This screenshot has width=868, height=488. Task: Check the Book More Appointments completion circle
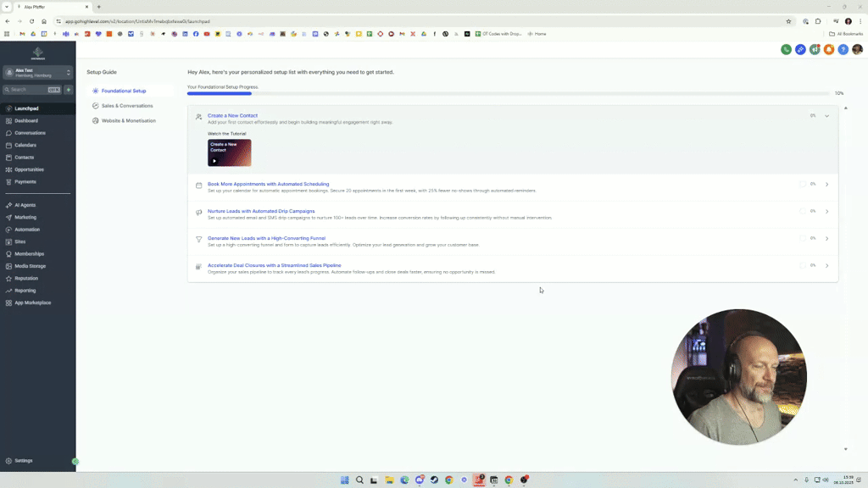803,184
